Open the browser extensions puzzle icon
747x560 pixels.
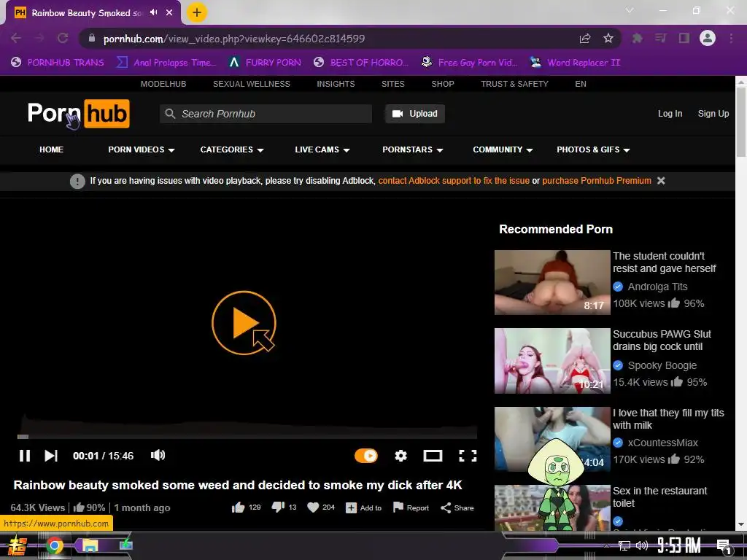coord(637,38)
